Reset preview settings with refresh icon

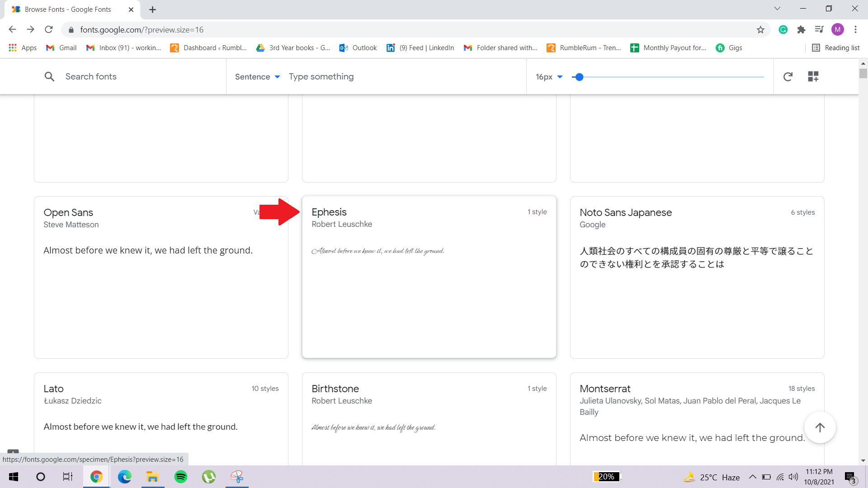(x=788, y=77)
